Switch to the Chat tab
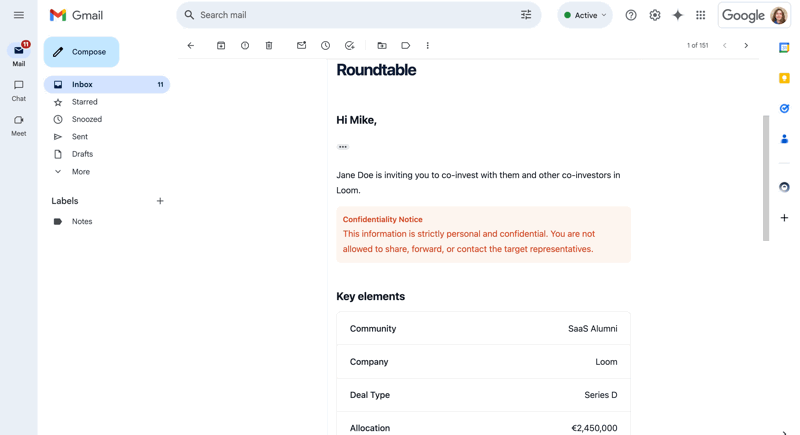800x435 pixels. 18,90
